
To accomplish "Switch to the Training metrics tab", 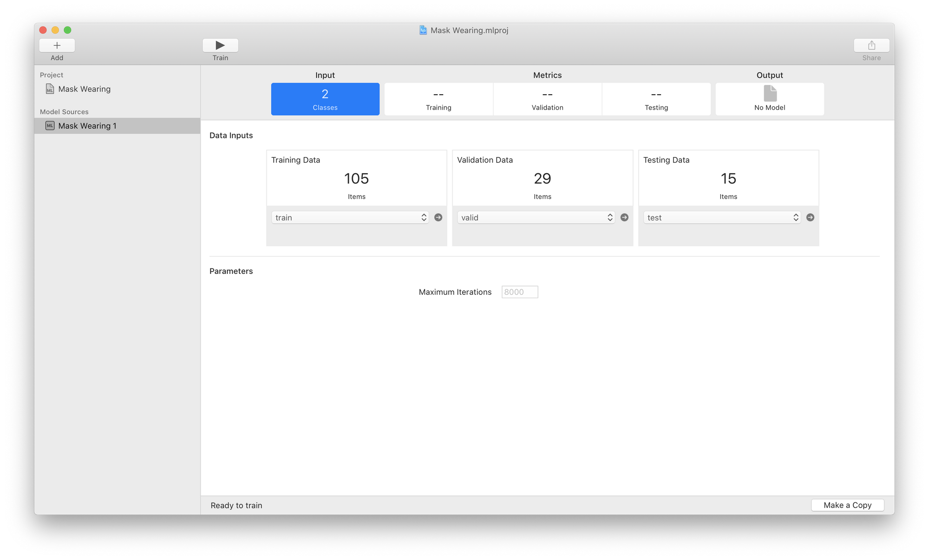I will 438,99.
